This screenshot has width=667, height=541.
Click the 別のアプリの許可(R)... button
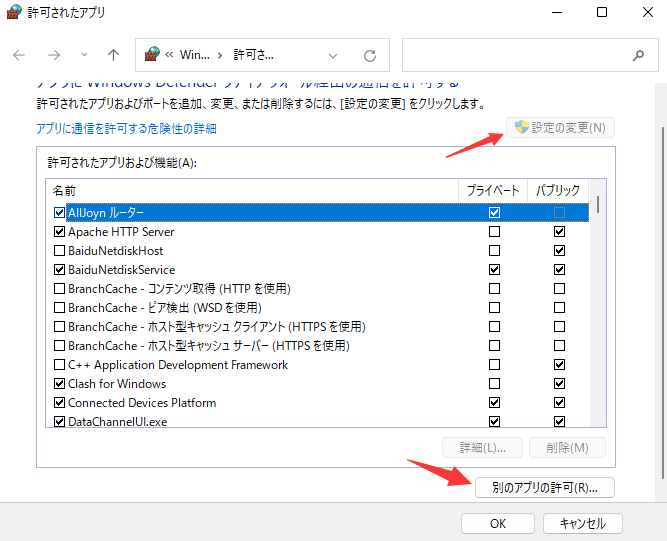pos(545,487)
